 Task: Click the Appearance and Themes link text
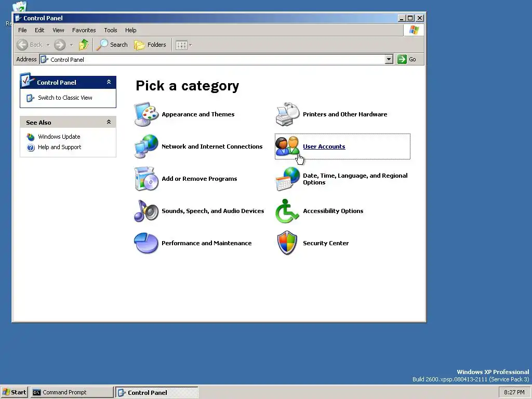(x=198, y=114)
